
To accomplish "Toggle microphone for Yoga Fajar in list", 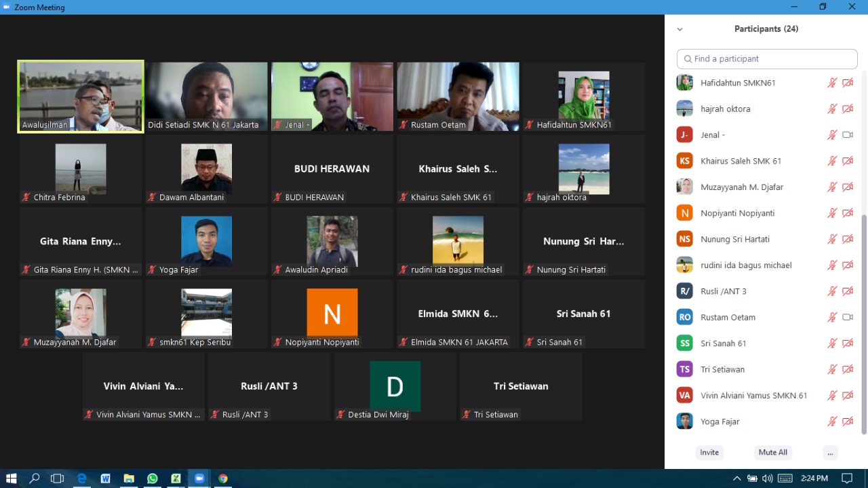I will [x=832, y=421].
